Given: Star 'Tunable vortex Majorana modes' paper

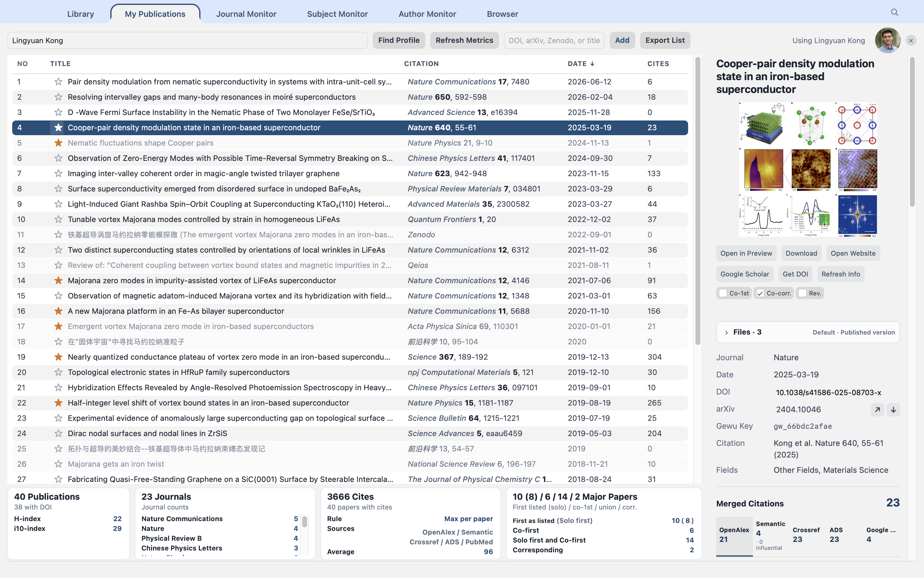Looking at the screenshot, I should pos(58,220).
